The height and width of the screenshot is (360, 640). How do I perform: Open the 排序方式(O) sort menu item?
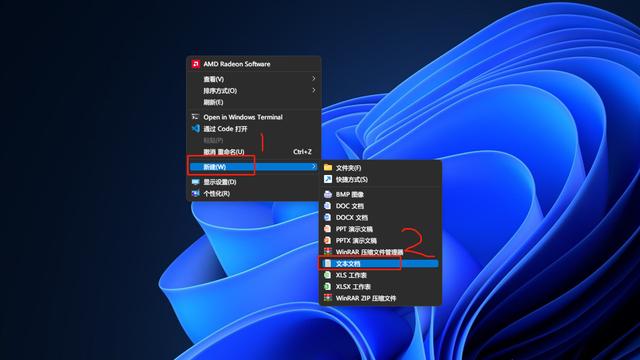pos(253,90)
